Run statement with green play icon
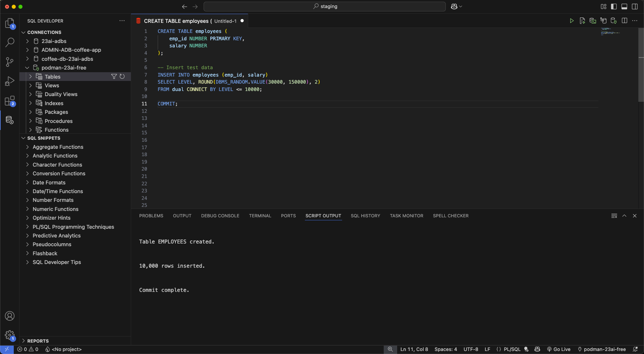 (x=572, y=21)
